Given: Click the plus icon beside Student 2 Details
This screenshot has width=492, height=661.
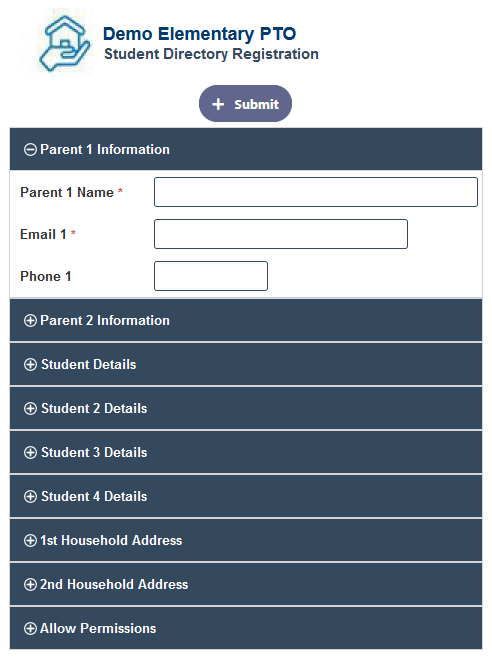Looking at the screenshot, I should click(x=30, y=408).
